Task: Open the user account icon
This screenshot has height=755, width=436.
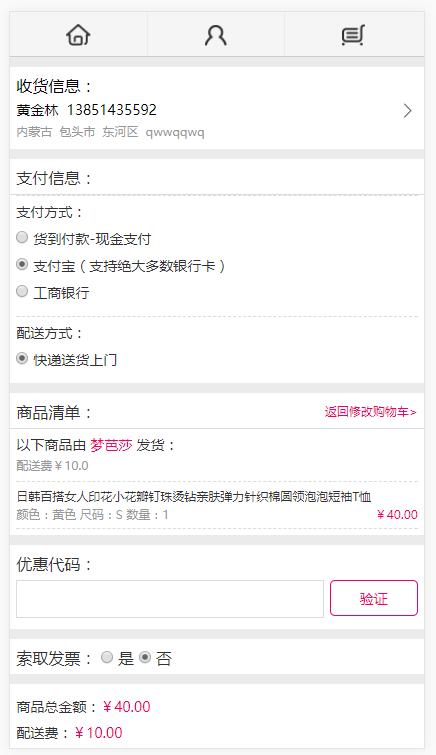Action: 215,35
